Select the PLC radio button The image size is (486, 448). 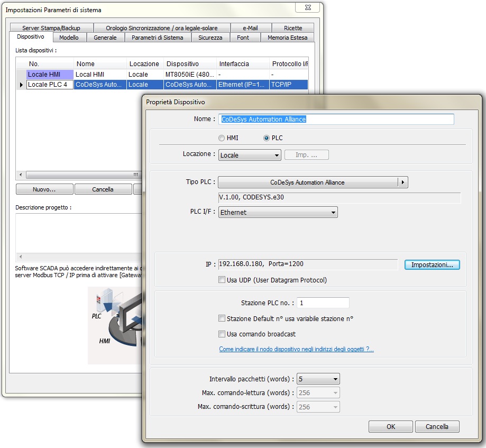click(x=266, y=138)
